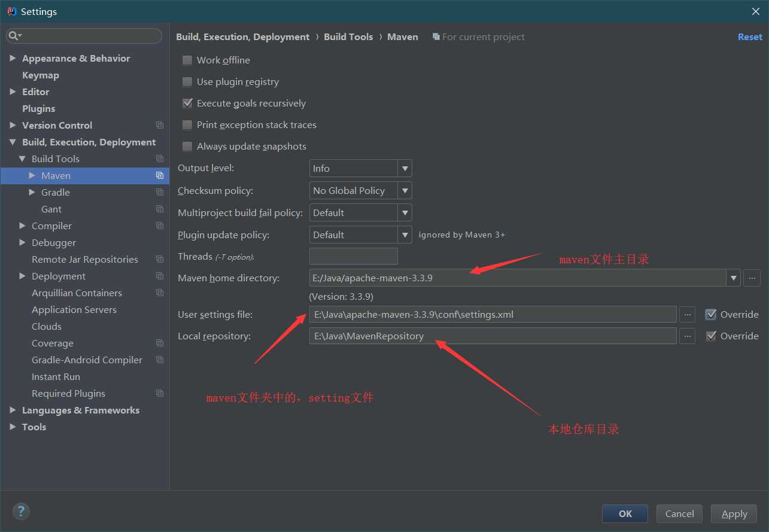Click project-level icon on Gradle row

pyautogui.click(x=160, y=192)
